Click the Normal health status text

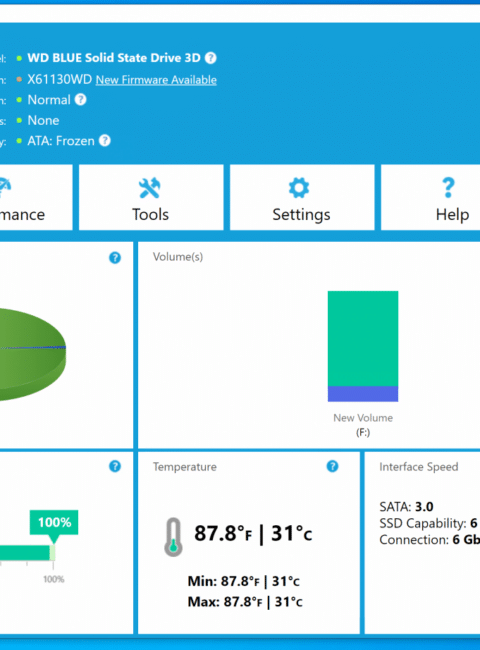point(49,100)
